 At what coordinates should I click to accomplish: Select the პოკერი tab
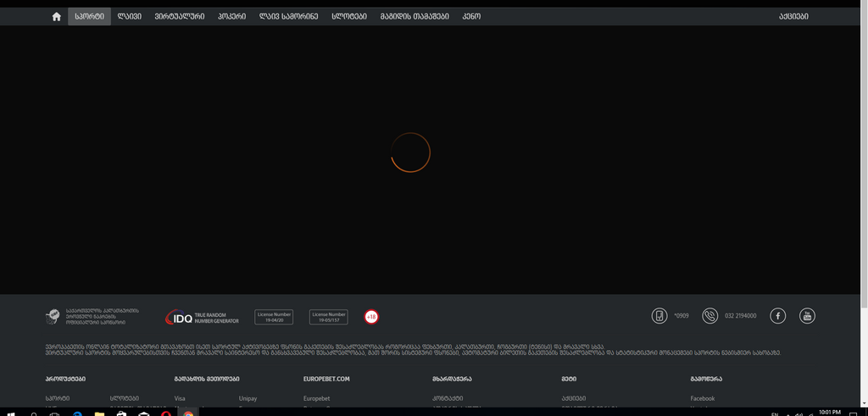click(x=232, y=17)
